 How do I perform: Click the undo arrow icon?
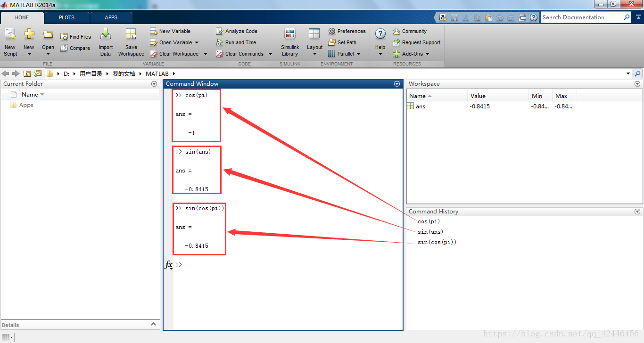500,17
